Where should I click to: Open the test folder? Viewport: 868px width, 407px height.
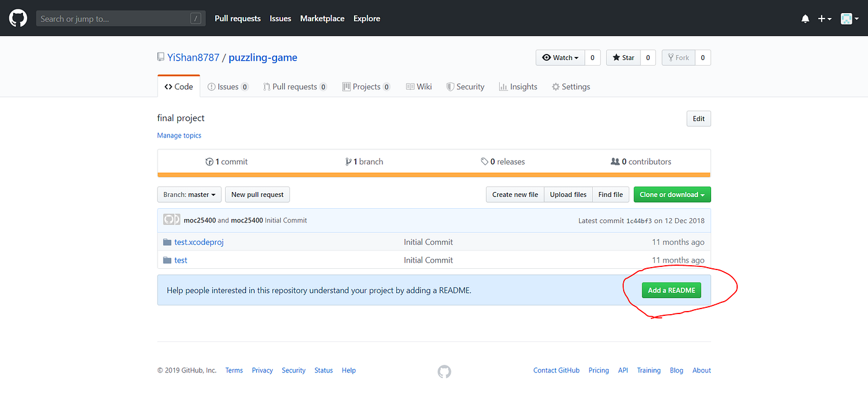[x=180, y=260]
